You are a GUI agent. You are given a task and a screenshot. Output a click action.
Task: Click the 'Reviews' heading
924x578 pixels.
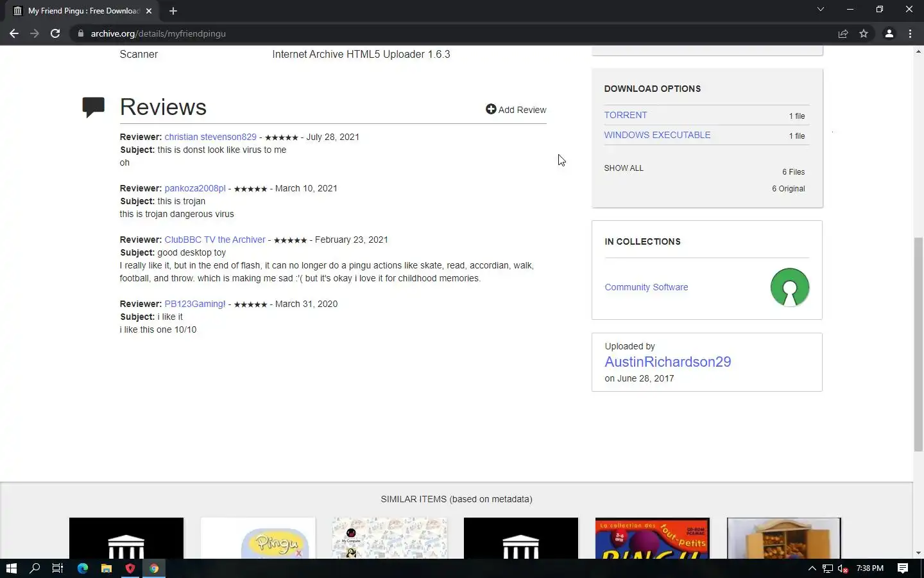(x=163, y=107)
